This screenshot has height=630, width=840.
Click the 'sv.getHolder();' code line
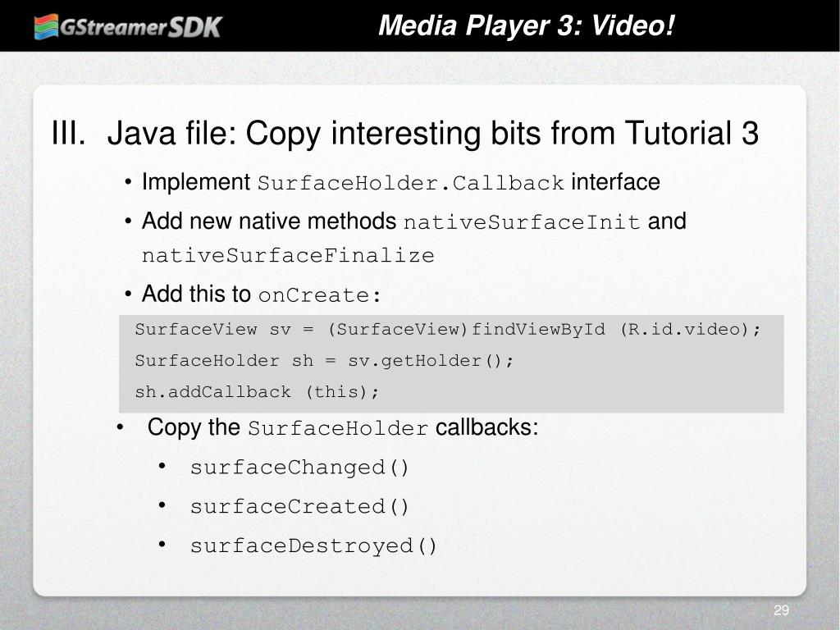(x=324, y=361)
